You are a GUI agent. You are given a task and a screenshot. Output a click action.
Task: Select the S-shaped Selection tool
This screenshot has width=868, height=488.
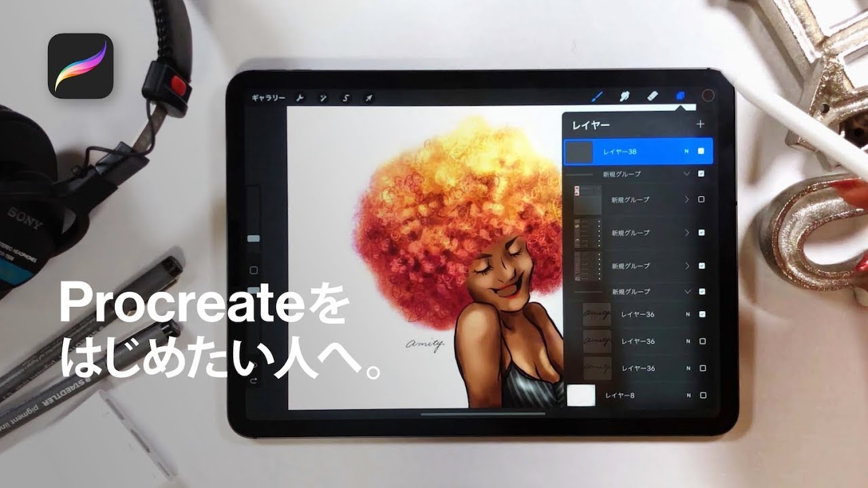point(346,98)
